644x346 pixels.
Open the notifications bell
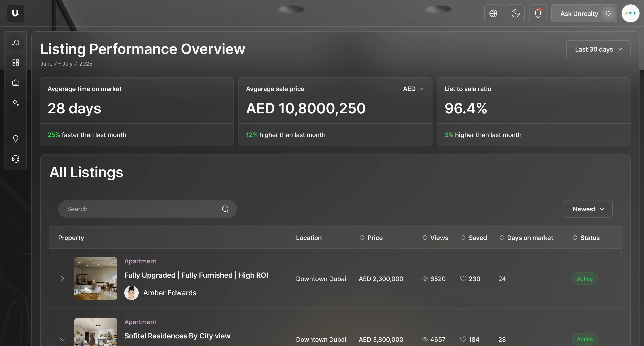coord(538,13)
